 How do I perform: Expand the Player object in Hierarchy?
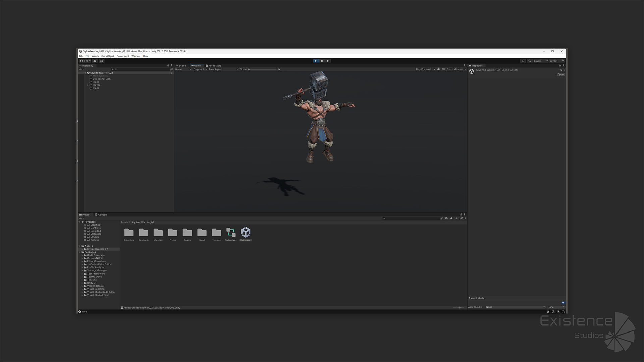pyautogui.click(x=88, y=85)
